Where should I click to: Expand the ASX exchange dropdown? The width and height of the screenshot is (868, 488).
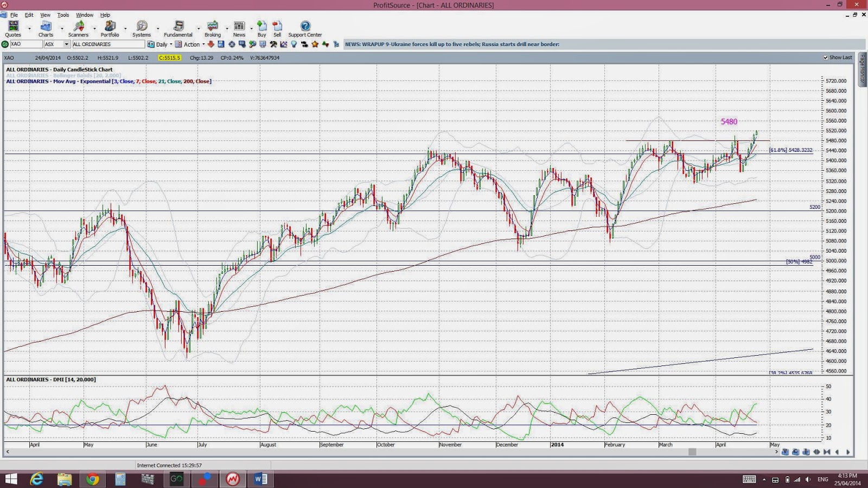coord(67,44)
